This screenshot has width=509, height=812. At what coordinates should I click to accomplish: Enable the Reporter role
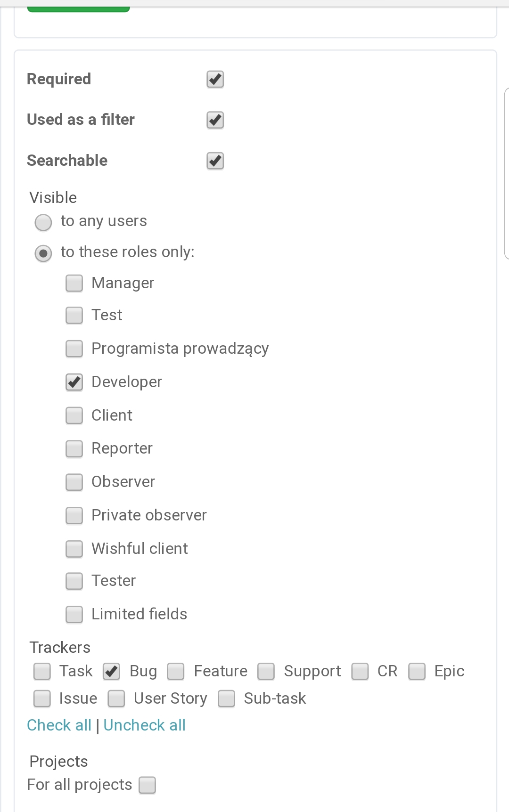coord(74,449)
